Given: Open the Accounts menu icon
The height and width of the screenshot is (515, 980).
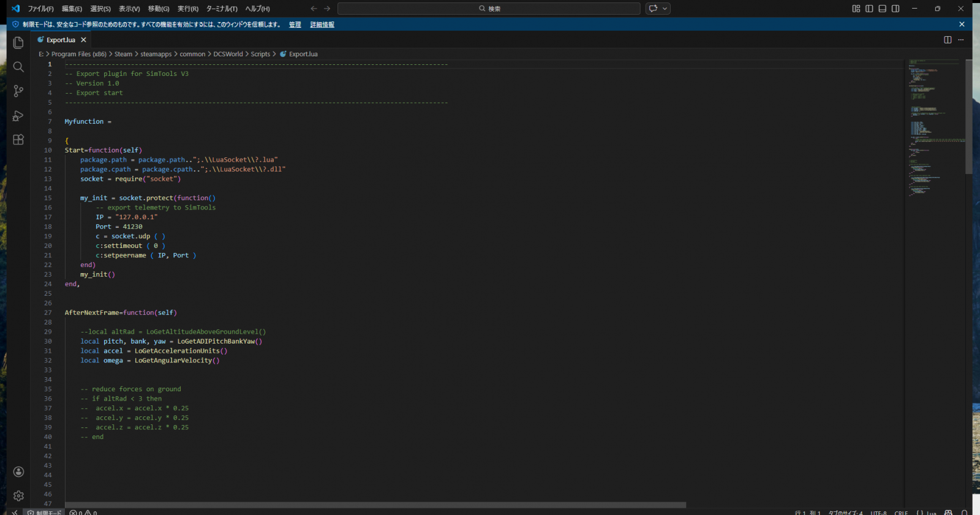Looking at the screenshot, I should pyautogui.click(x=18, y=472).
